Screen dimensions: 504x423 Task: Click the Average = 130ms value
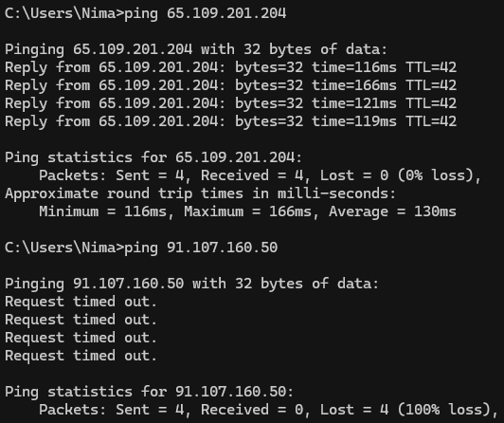(x=392, y=212)
